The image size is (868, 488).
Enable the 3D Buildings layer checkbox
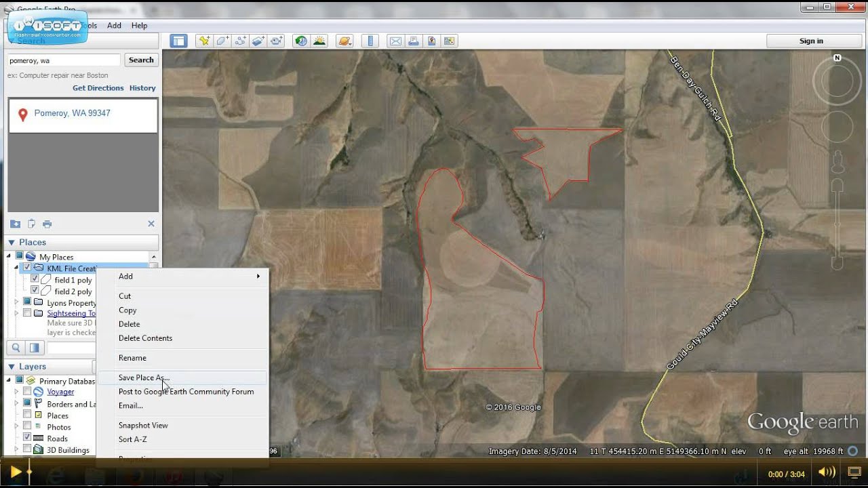(x=27, y=449)
